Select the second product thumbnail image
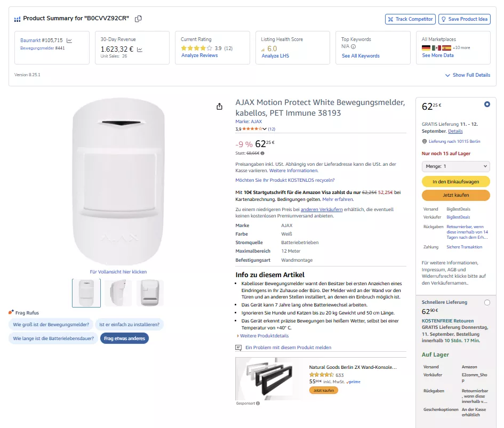Image resolution: width=504 pixels, height=428 pixels. 118,293
